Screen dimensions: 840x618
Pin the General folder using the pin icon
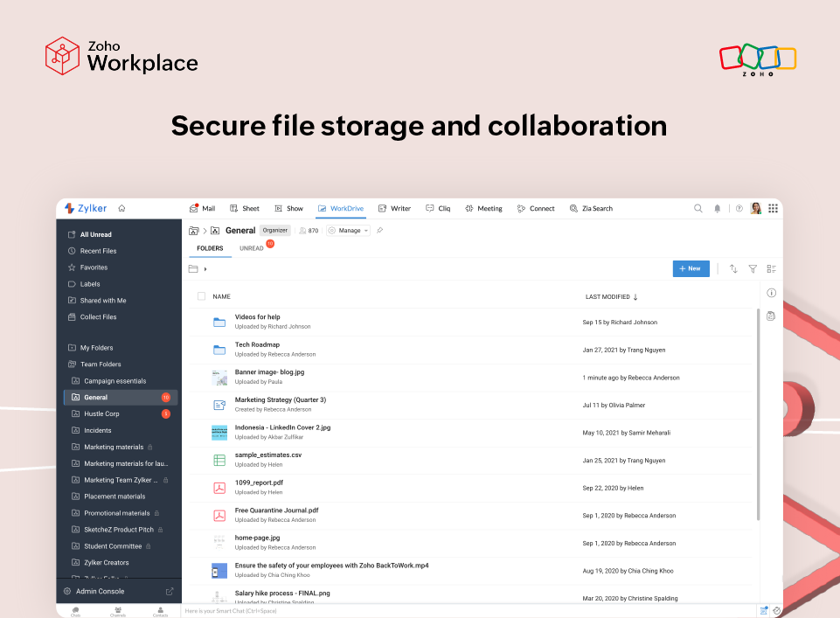click(379, 230)
